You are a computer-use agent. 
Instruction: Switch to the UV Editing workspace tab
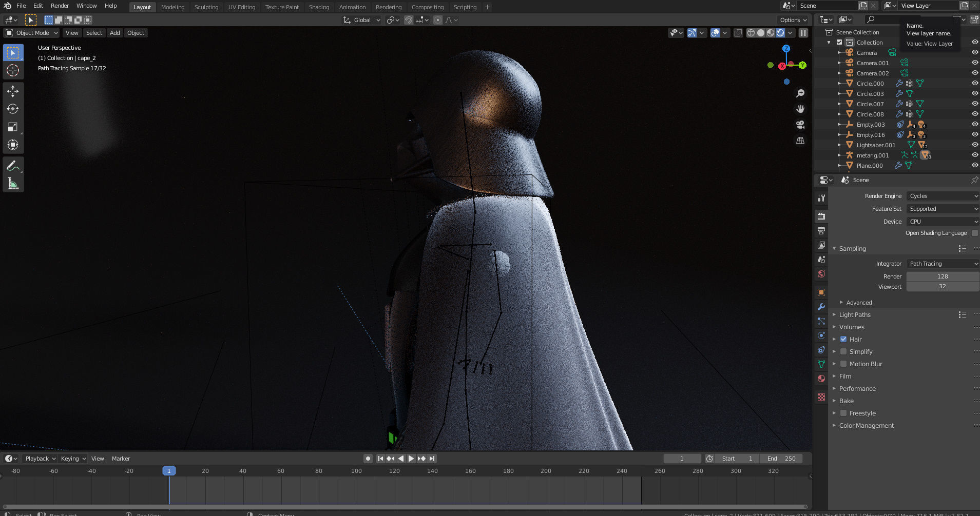241,7
